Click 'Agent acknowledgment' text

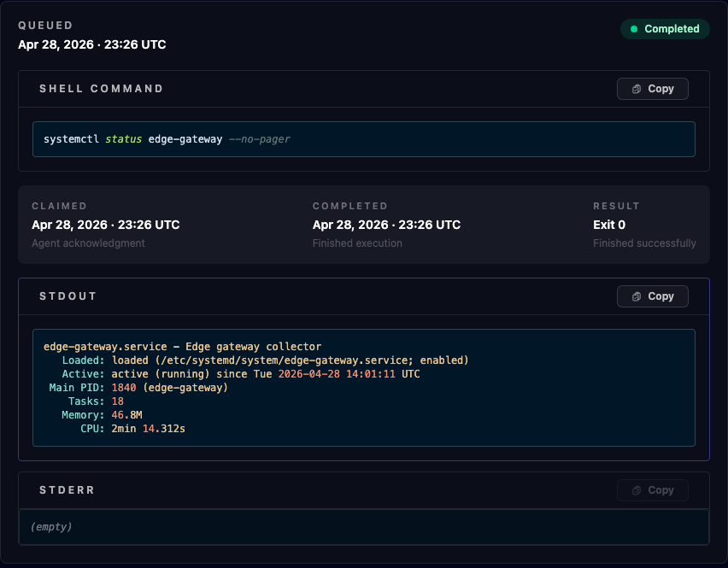point(88,243)
